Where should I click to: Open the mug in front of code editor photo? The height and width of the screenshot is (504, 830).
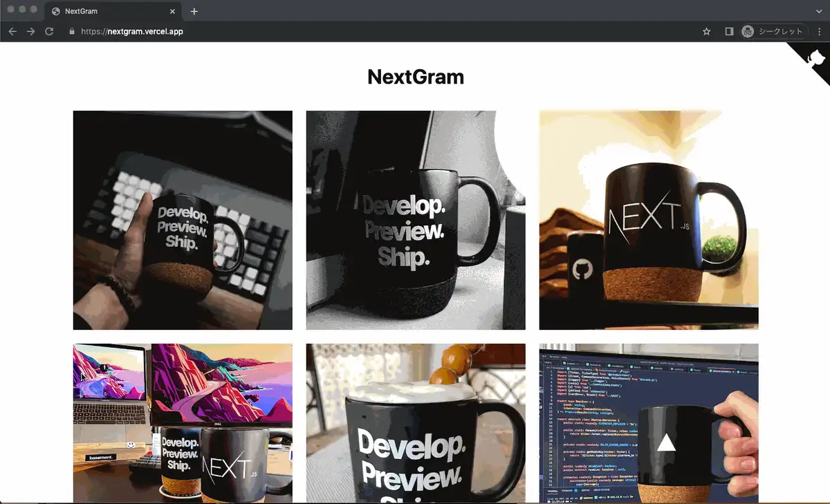tap(648, 423)
